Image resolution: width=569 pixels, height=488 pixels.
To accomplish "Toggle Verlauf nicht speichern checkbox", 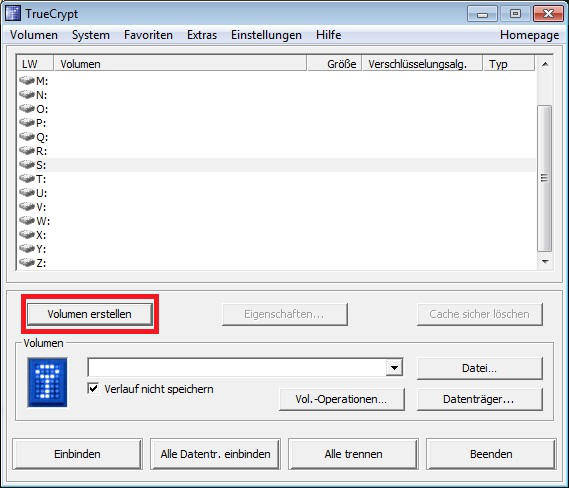I will (x=93, y=388).
